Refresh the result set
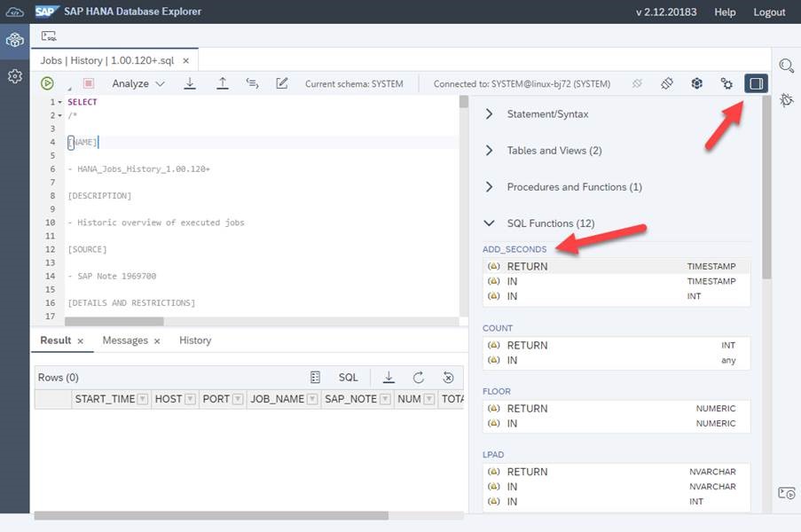Viewport: 801px width, 532px height. coord(419,378)
